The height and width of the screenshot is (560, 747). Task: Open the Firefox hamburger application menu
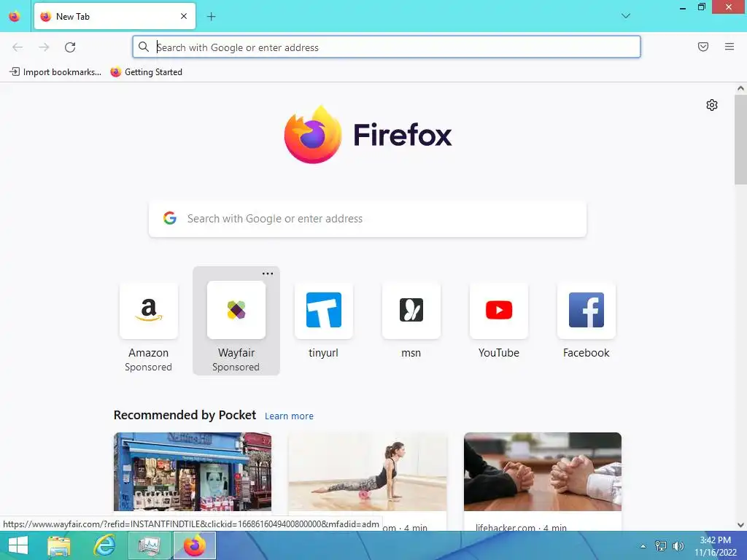point(729,47)
